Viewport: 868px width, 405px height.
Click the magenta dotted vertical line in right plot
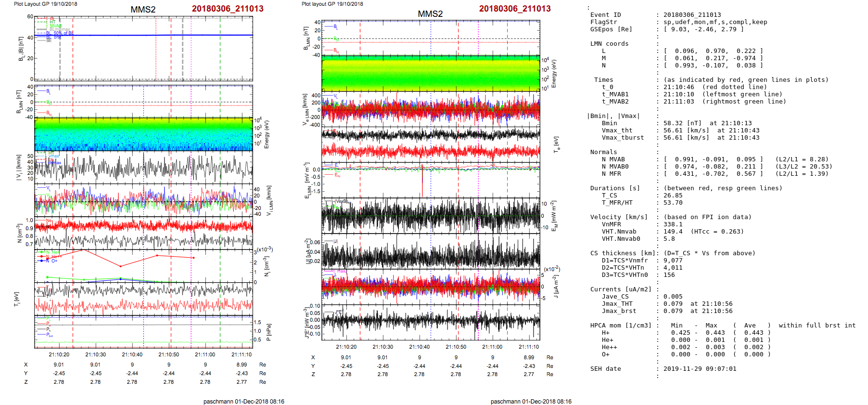[478, 181]
